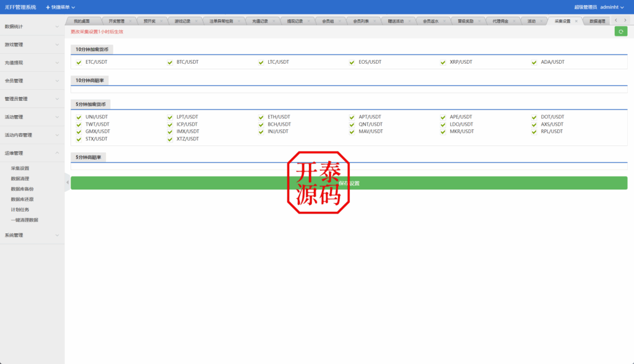Uncheck the BTC/USDT checkbox

(170, 63)
